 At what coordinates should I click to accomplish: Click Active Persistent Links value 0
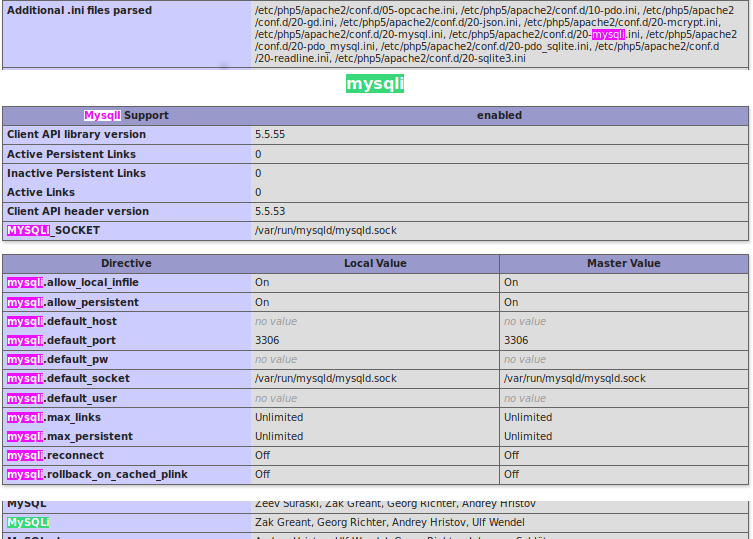click(x=258, y=154)
